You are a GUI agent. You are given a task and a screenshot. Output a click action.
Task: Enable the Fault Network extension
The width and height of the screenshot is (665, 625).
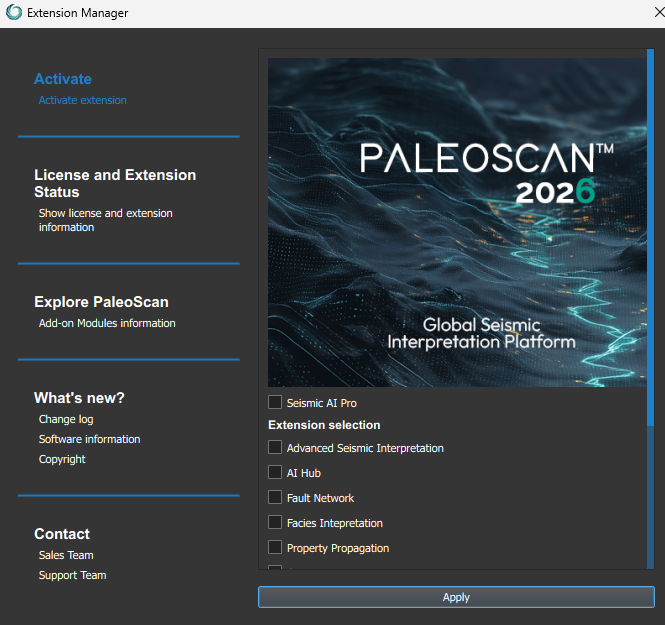(x=275, y=497)
